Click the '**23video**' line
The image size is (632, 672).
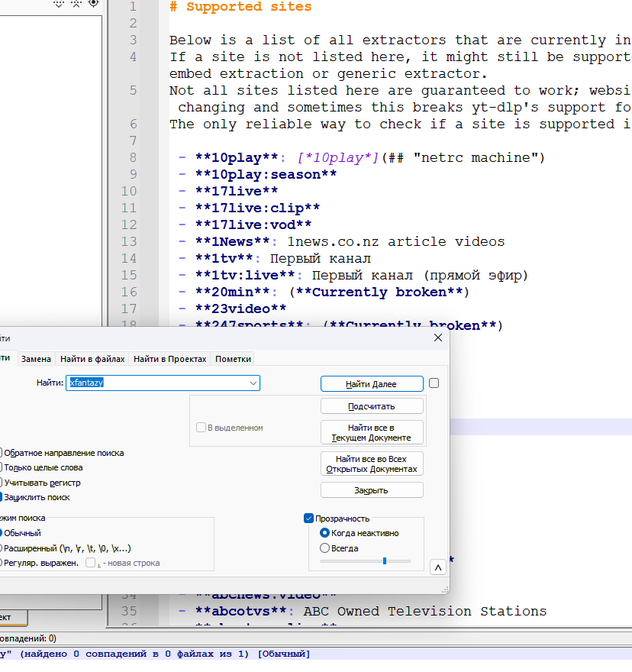240,309
